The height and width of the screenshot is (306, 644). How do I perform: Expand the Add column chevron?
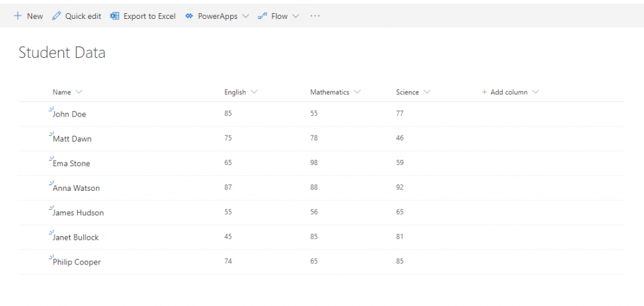(x=535, y=92)
